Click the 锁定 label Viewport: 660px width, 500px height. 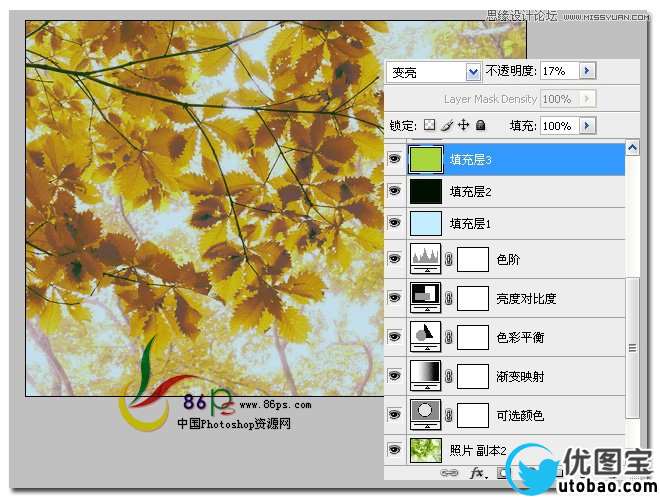click(x=403, y=125)
